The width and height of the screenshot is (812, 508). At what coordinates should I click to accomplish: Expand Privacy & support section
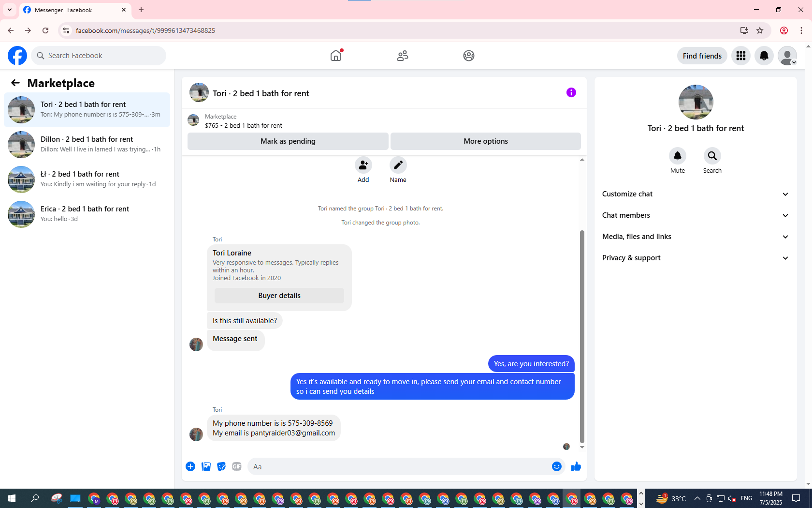click(696, 258)
